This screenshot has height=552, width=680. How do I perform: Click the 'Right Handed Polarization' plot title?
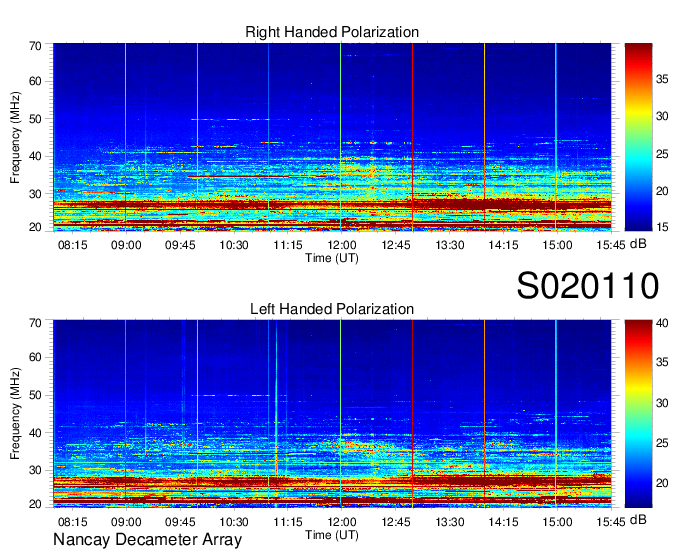coord(332,32)
